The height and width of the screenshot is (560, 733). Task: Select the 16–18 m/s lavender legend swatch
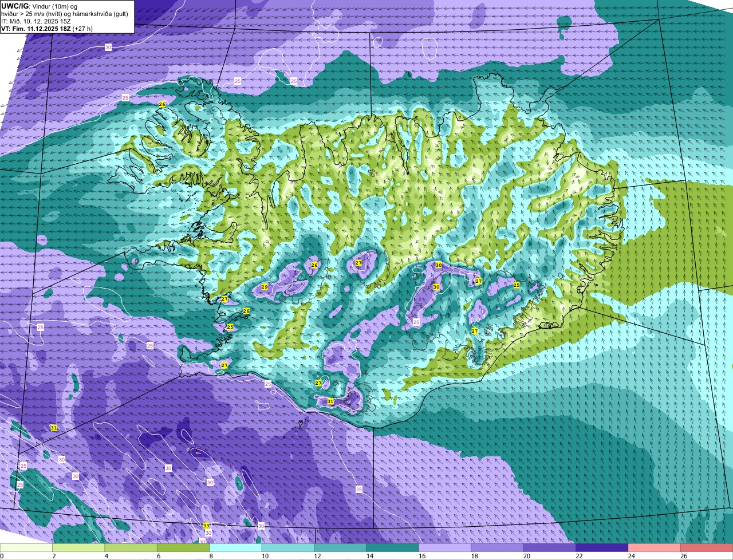point(445,548)
